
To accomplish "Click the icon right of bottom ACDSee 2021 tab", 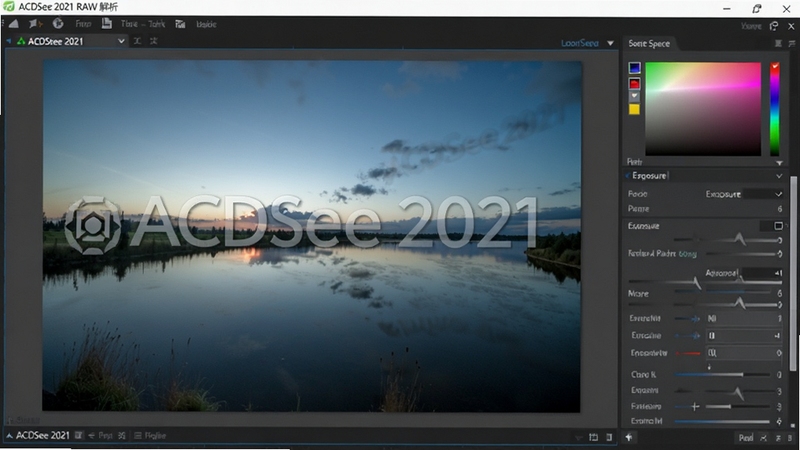I will [x=79, y=435].
